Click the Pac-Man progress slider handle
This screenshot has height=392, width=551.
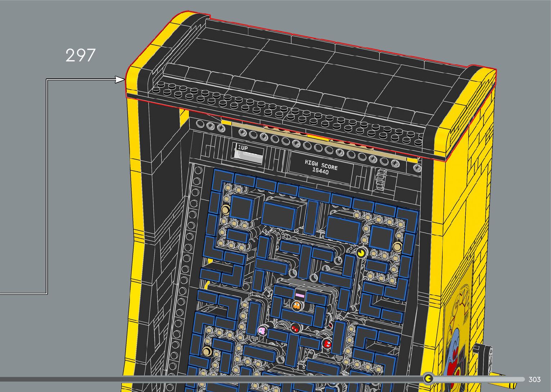click(428, 379)
